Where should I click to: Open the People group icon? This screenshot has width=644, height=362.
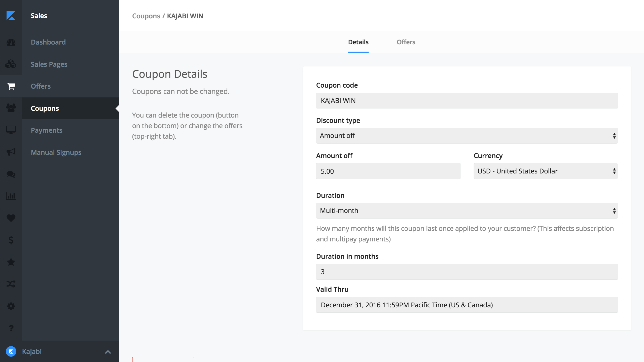pos(11,108)
